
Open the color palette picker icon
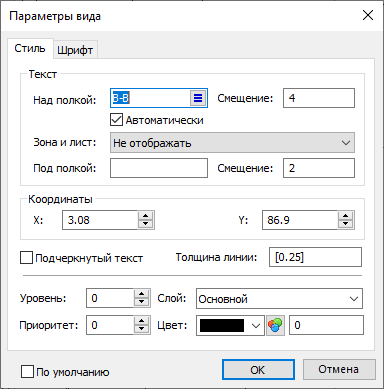[x=275, y=325]
